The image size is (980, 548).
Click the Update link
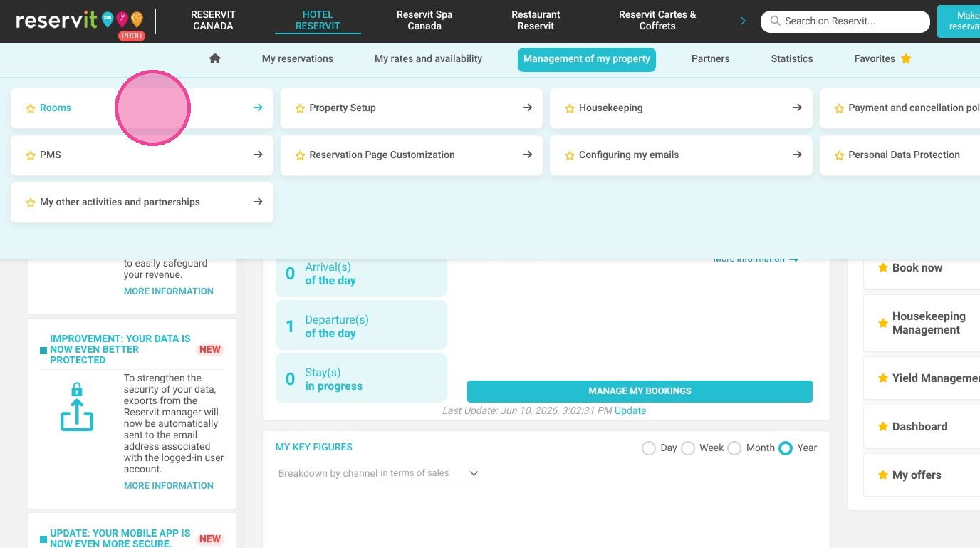[x=630, y=411]
